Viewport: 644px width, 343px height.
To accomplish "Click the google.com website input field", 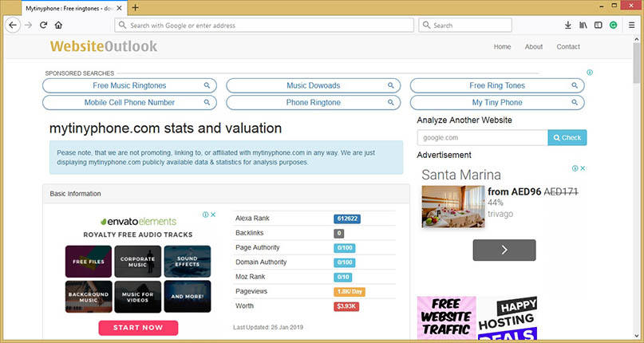I will tap(482, 137).
